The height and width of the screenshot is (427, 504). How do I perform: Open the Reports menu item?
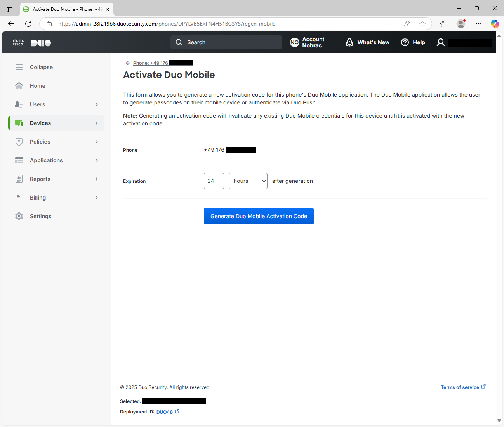click(56, 179)
